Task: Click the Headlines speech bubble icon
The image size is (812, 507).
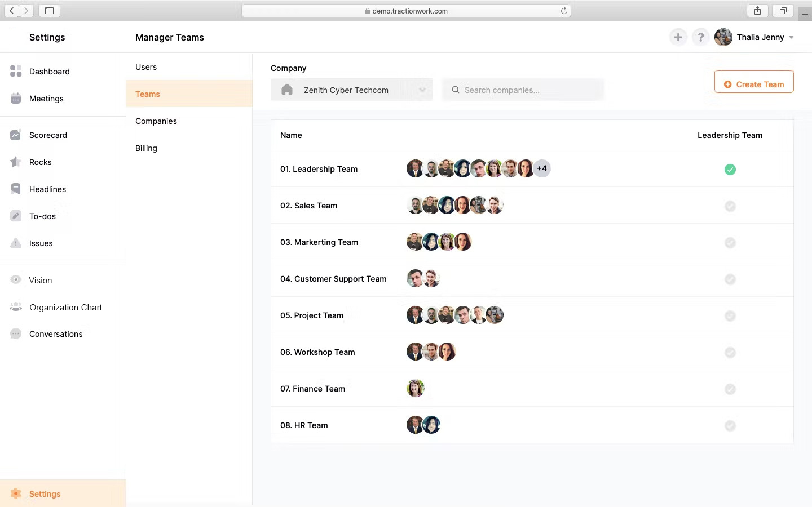Action: (16, 189)
